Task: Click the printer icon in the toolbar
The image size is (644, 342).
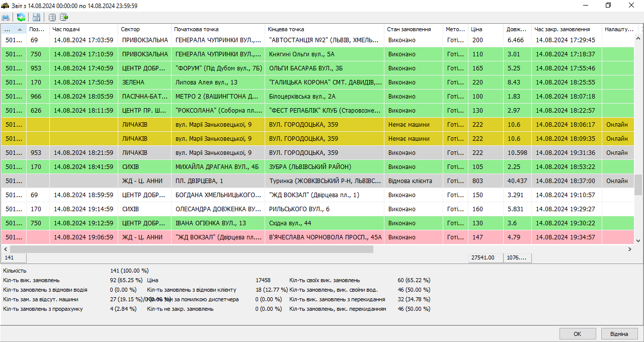Action: pos(6,18)
